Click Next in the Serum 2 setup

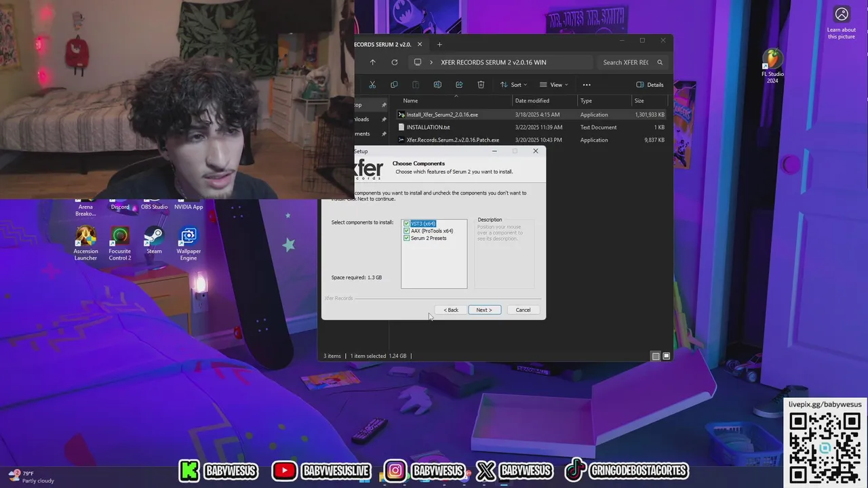point(484,310)
